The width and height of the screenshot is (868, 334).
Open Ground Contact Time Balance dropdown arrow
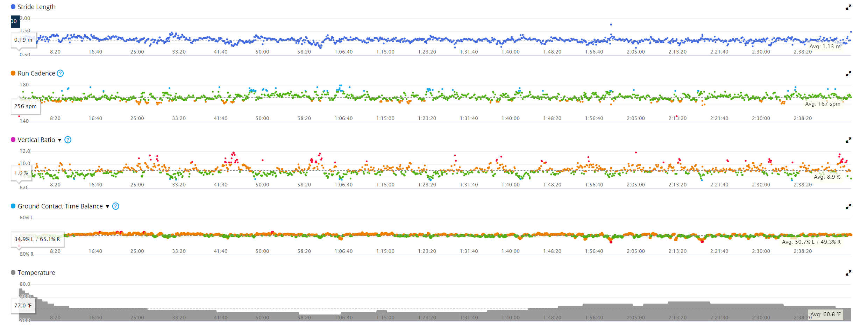click(x=107, y=207)
